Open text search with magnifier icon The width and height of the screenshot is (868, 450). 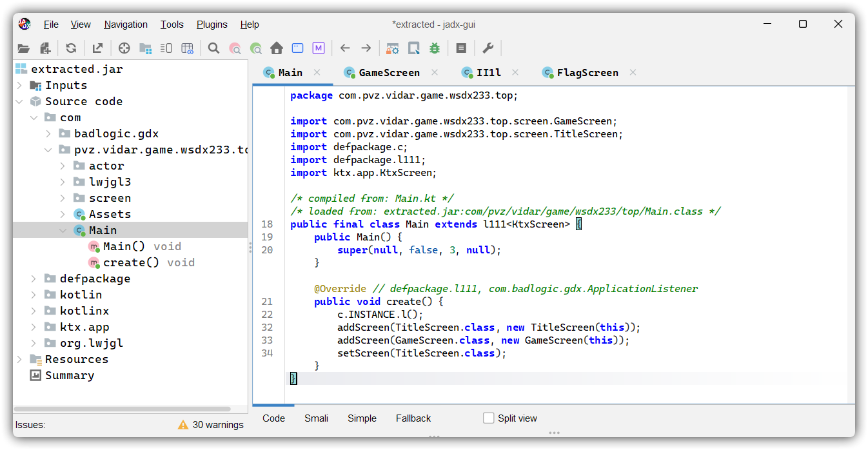point(213,48)
